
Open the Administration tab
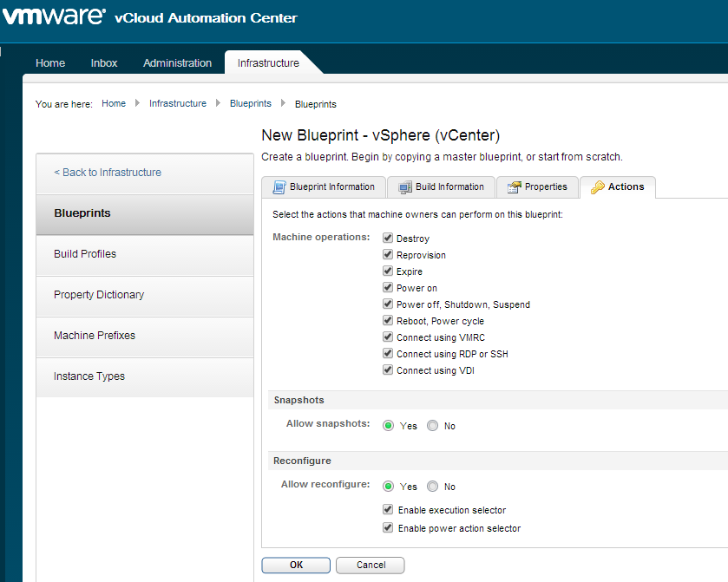click(x=177, y=63)
